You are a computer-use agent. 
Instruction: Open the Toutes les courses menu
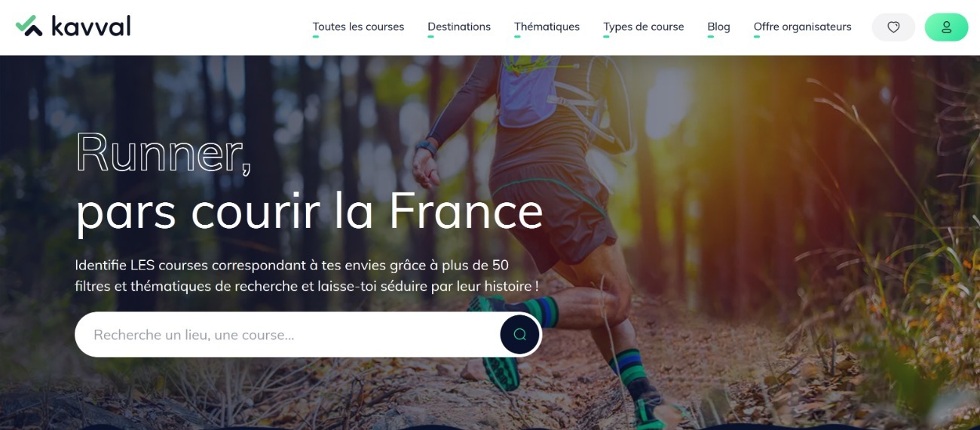[x=358, y=27]
